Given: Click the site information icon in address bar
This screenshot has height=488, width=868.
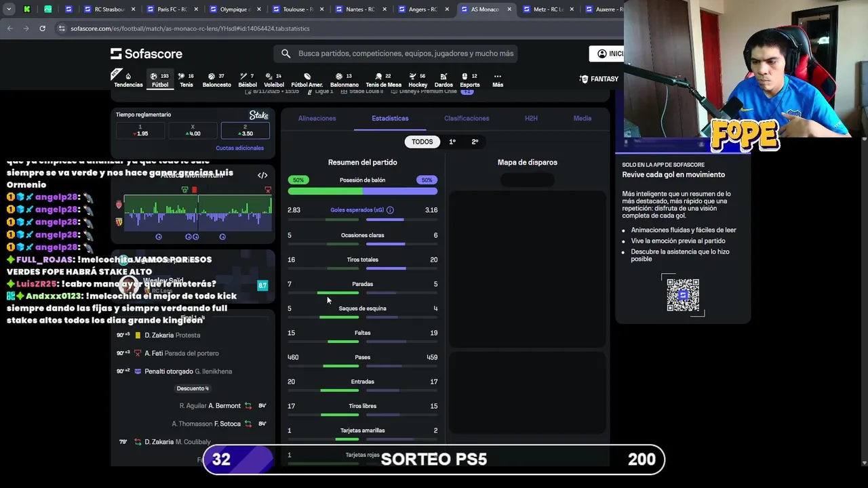Looking at the screenshot, I should pyautogui.click(x=62, y=28).
